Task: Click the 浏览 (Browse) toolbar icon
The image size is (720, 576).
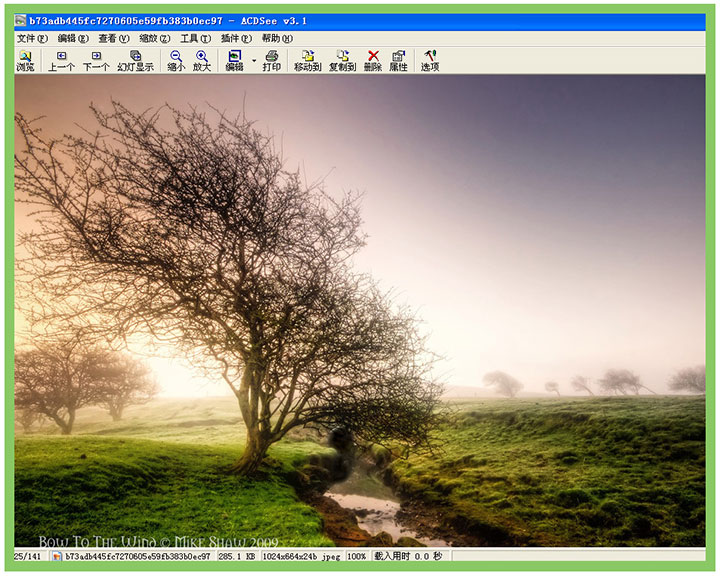Action: 25,61
